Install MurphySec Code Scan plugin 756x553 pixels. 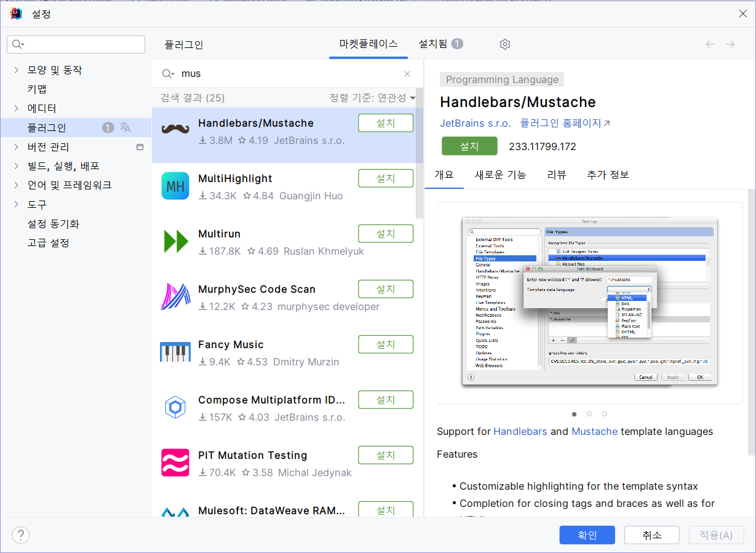386,289
